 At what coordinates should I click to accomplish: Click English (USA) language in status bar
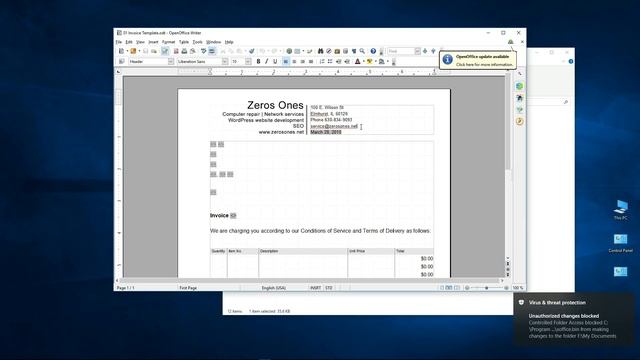(x=273, y=288)
